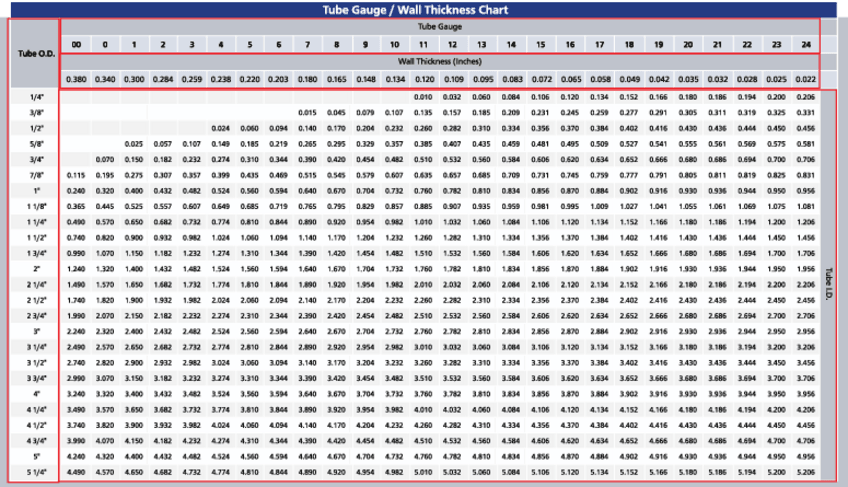Click the 5 1/4" row cell under gauge 24
The height and width of the screenshot is (487, 848).
coord(806,472)
